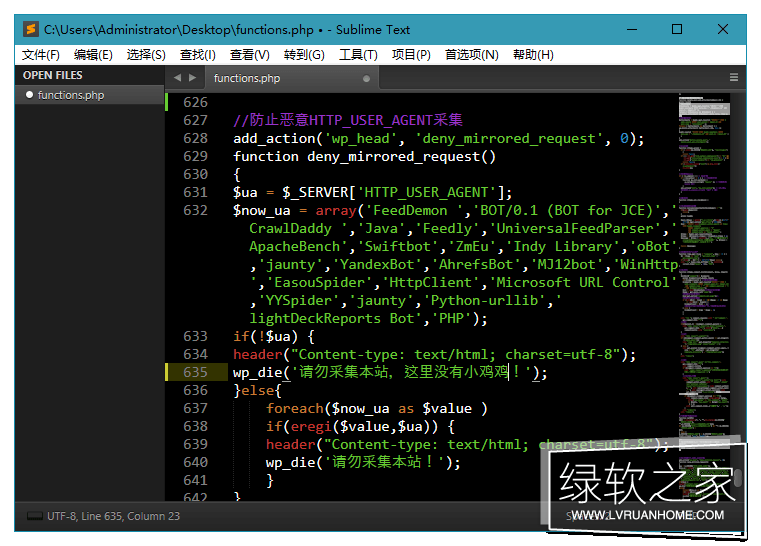Open the 转到(G) menu
761x546 pixels.
304,54
